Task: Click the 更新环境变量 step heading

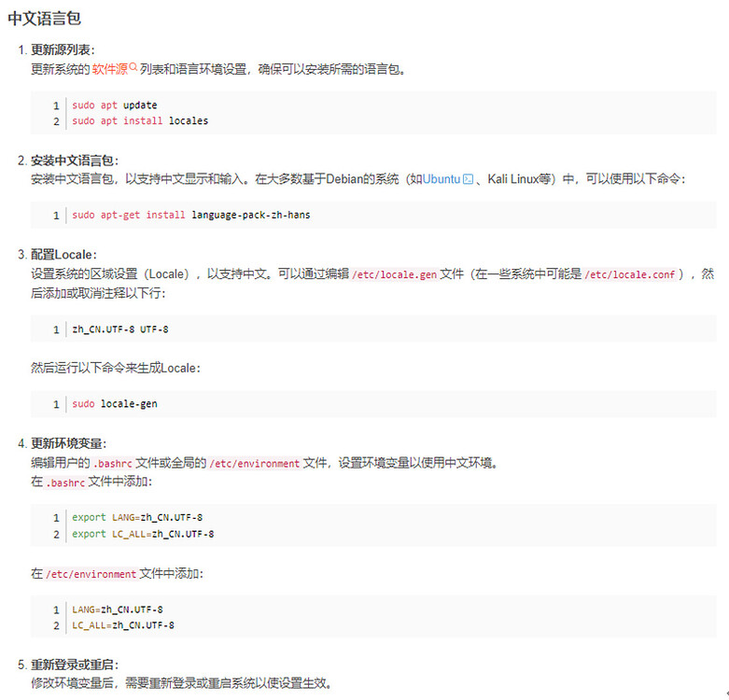Action: pyautogui.click(x=68, y=443)
